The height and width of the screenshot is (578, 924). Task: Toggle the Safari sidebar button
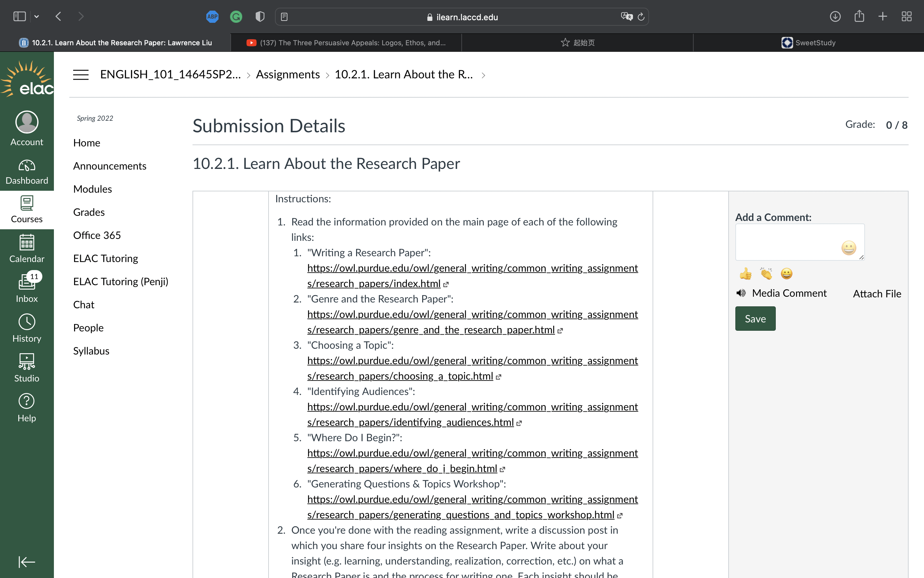[20, 16]
